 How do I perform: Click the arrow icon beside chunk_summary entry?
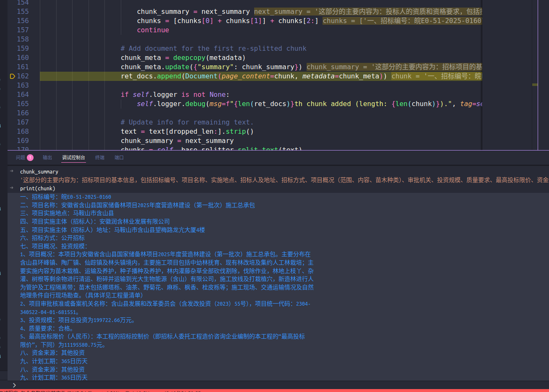(x=12, y=171)
